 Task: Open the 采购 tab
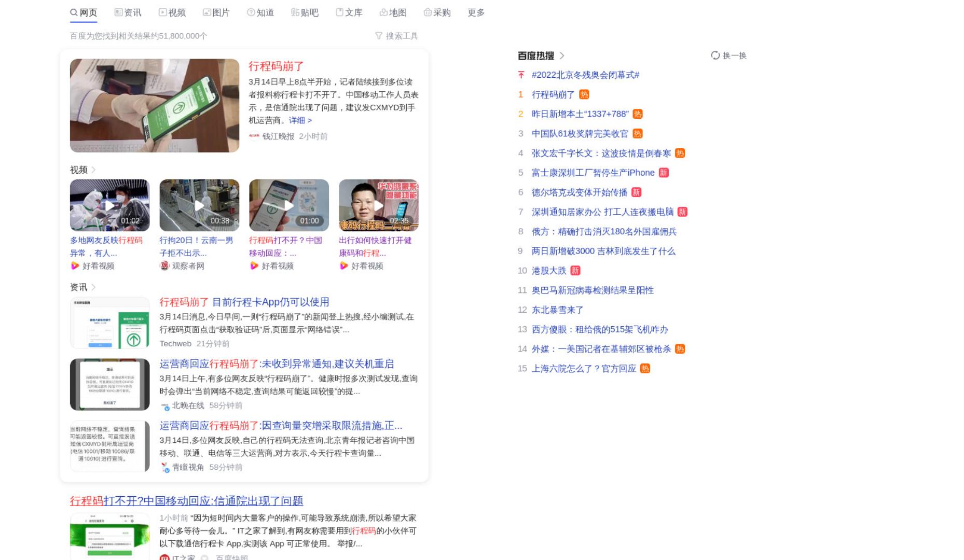click(x=437, y=12)
